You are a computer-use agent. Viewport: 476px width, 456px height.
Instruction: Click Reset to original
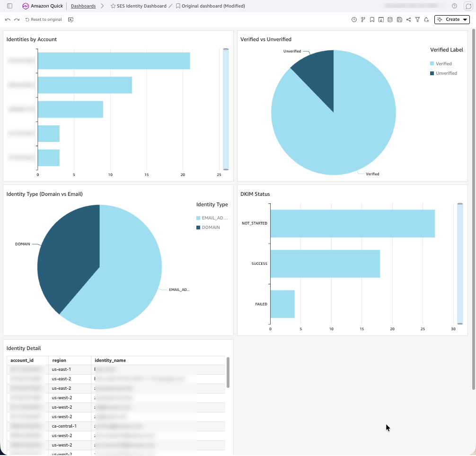(44, 19)
